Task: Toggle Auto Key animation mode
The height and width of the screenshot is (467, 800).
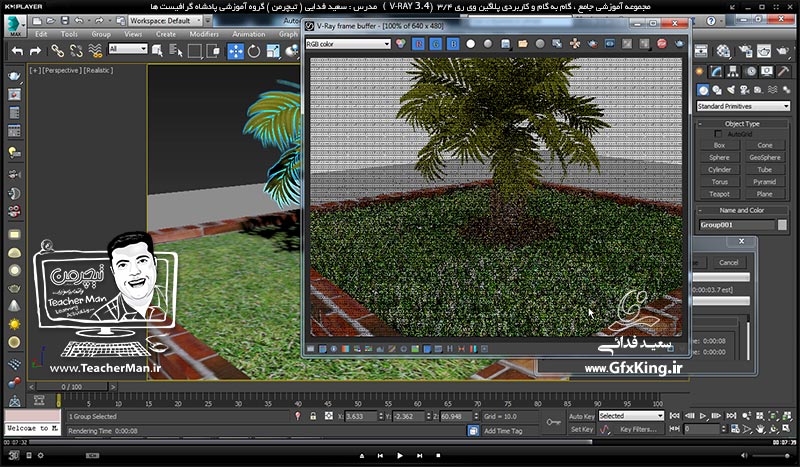Action: (x=582, y=416)
